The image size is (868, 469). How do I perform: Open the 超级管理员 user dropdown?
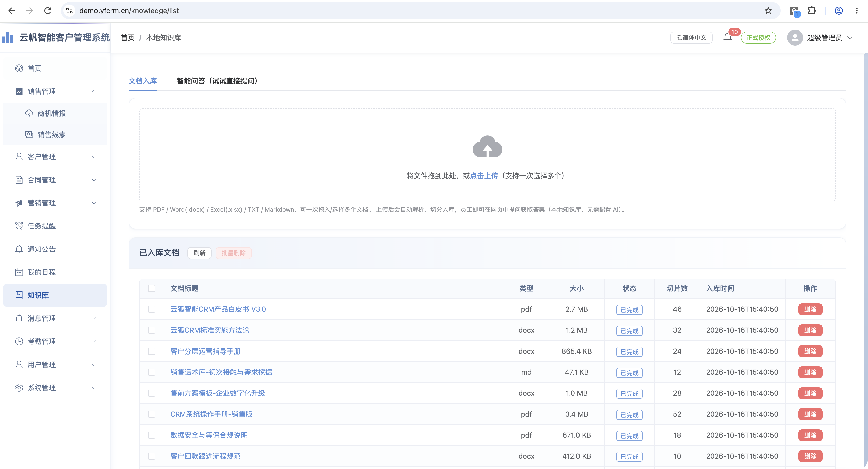pos(819,37)
